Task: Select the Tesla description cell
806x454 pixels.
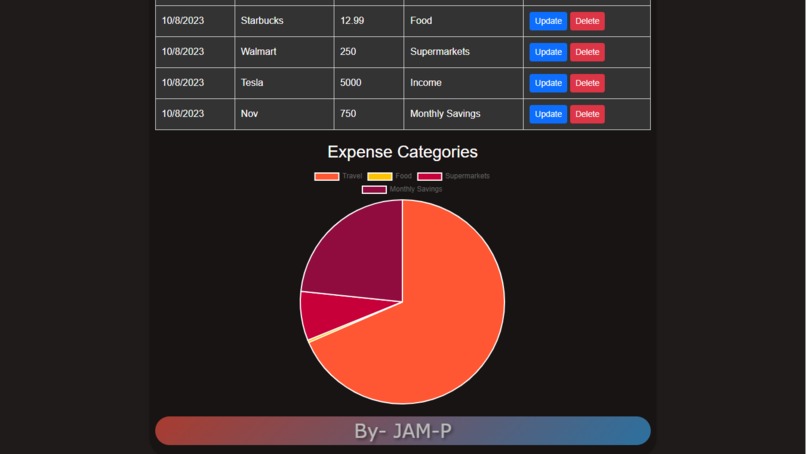Action: pyautogui.click(x=284, y=83)
